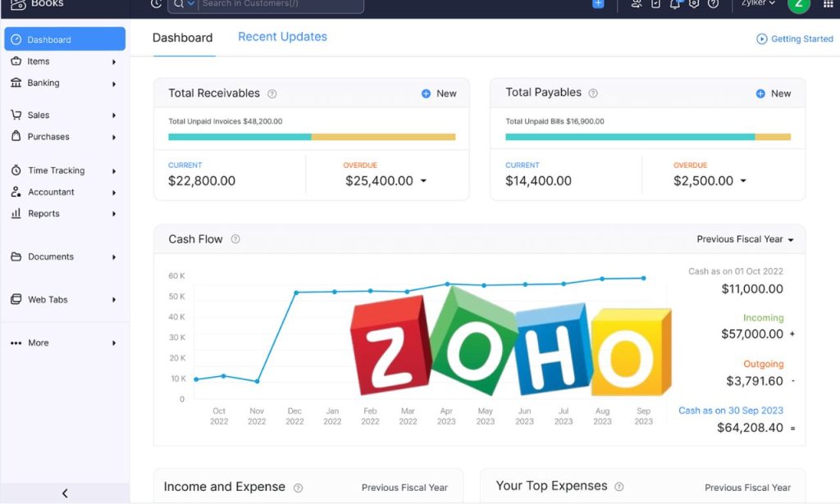Click the Sep 2023 cash flow data point

click(x=643, y=278)
